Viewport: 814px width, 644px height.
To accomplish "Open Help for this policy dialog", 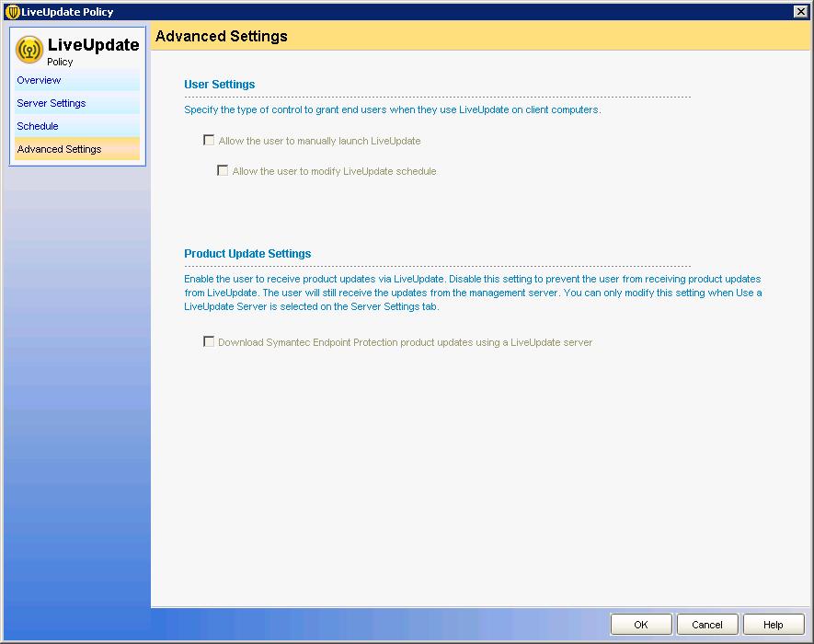I will [x=774, y=625].
